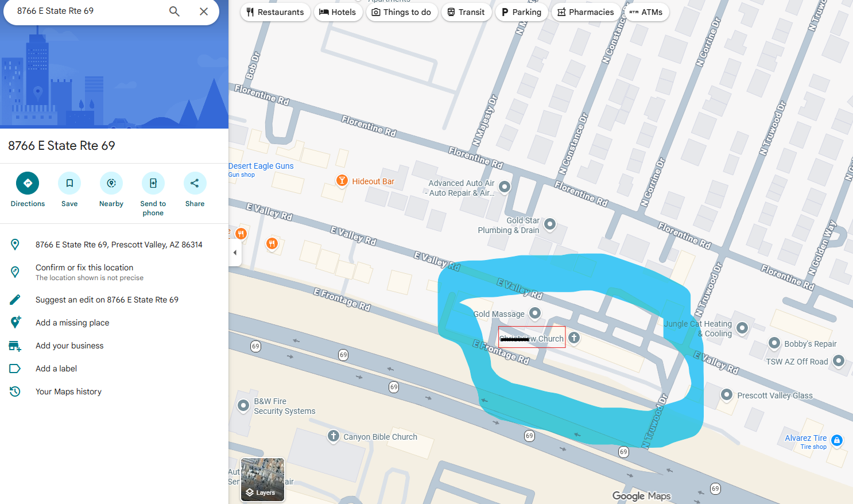Screen dimensions: 853x504
Task: Click the Bobby's Repair map pin
Action: click(x=774, y=343)
